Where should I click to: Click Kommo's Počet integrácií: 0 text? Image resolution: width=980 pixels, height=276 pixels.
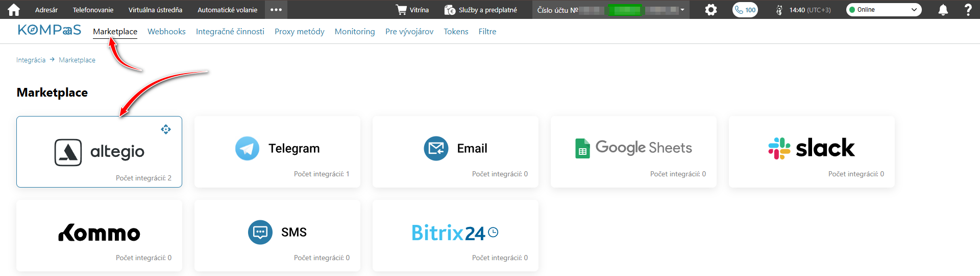tap(143, 258)
